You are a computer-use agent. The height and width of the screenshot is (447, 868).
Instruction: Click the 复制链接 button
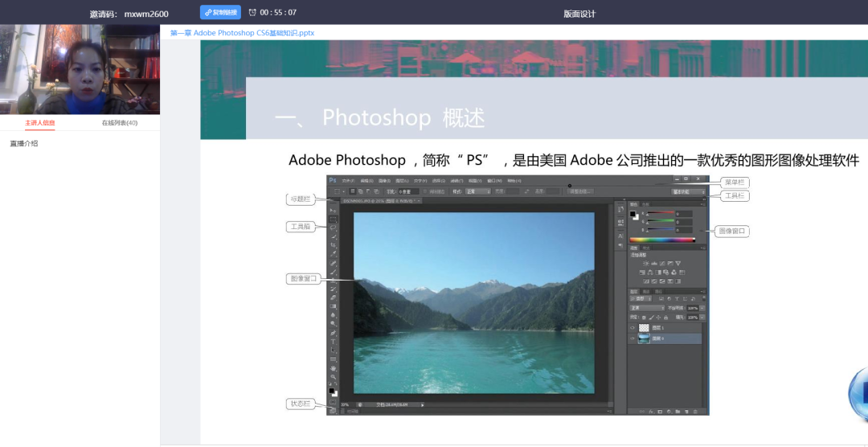click(220, 13)
